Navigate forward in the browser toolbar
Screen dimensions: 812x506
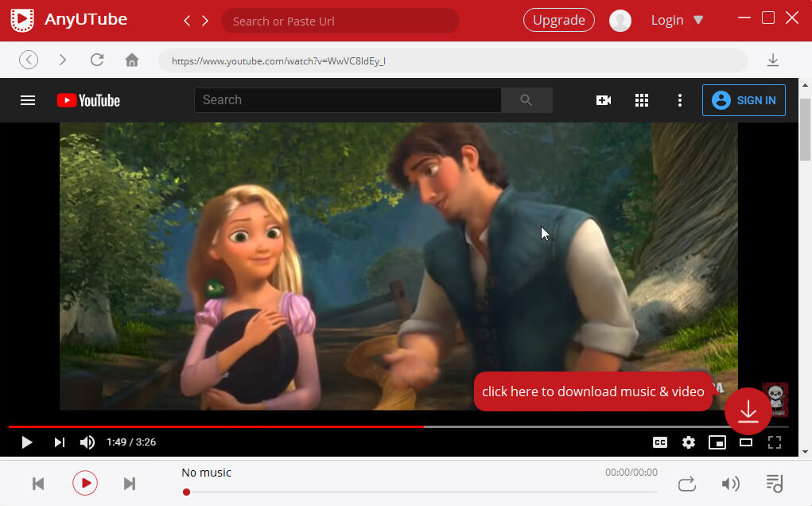click(x=63, y=60)
